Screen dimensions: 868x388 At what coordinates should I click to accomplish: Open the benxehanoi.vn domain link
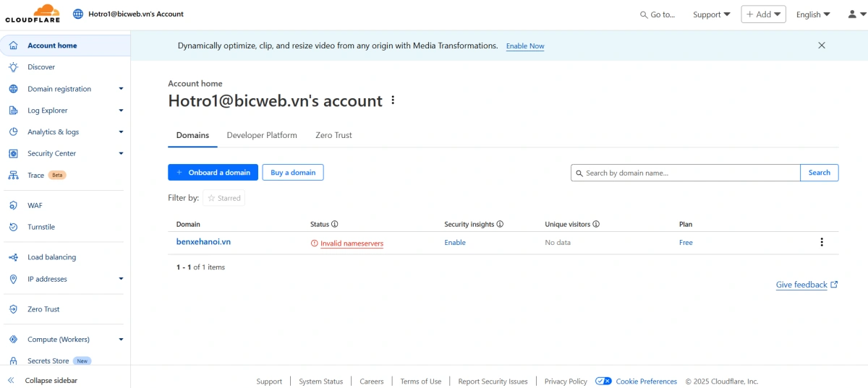click(x=203, y=242)
